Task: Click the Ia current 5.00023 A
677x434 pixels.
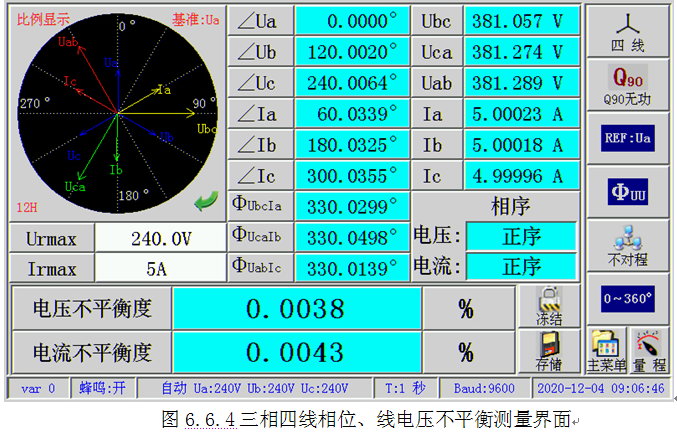Action: 522,114
